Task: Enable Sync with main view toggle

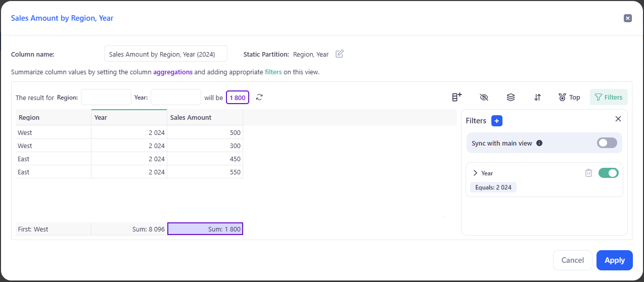Action: 607,143
